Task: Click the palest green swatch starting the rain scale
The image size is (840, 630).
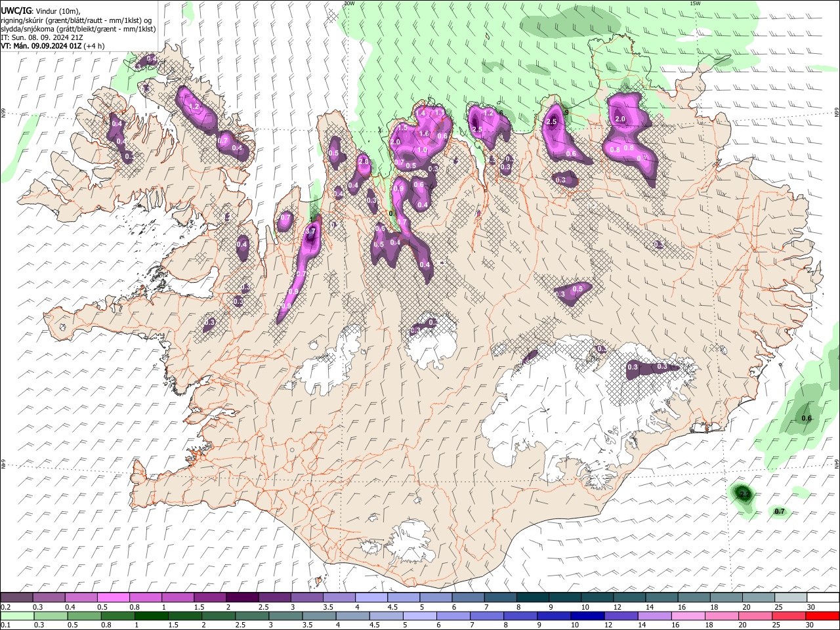Action: point(17,615)
